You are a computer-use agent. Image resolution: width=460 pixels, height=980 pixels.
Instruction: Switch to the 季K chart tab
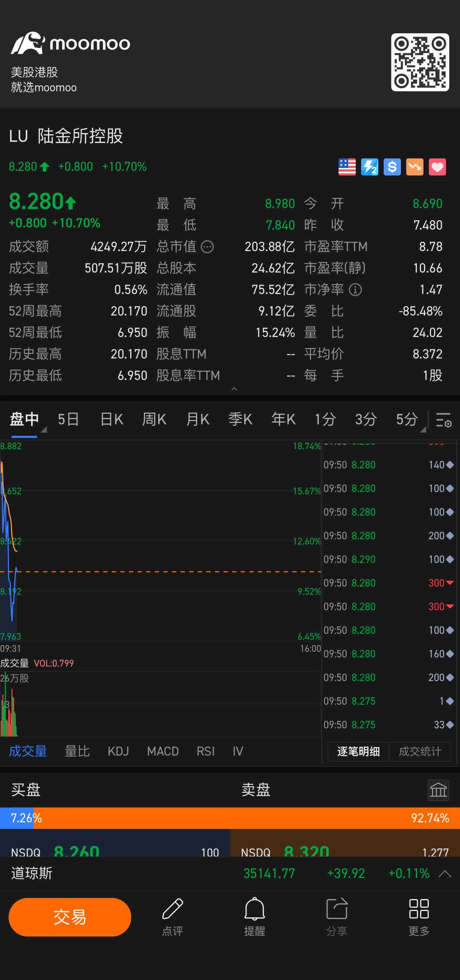tap(240, 419)
